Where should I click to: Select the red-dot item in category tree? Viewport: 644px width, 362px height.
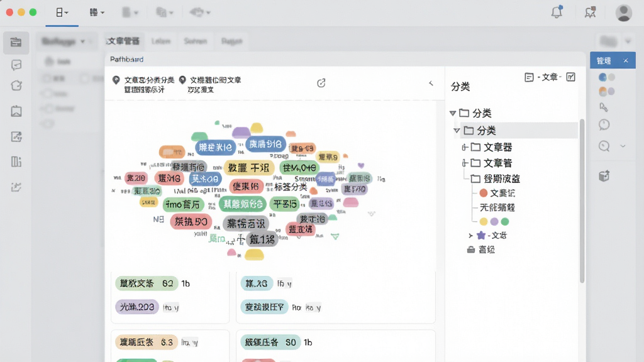tap(497, 193)
